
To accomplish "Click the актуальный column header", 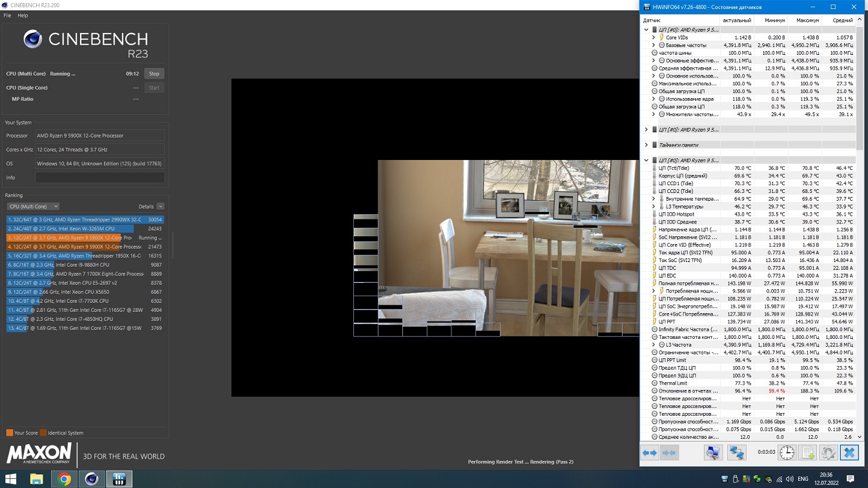I will [x=737, y=20].
